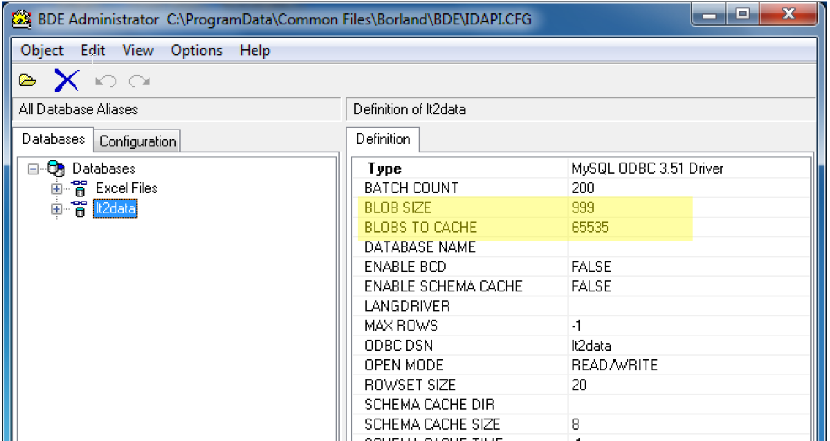
Task: Click the Excel Files alias icon
Action: [x=79, y=188]
